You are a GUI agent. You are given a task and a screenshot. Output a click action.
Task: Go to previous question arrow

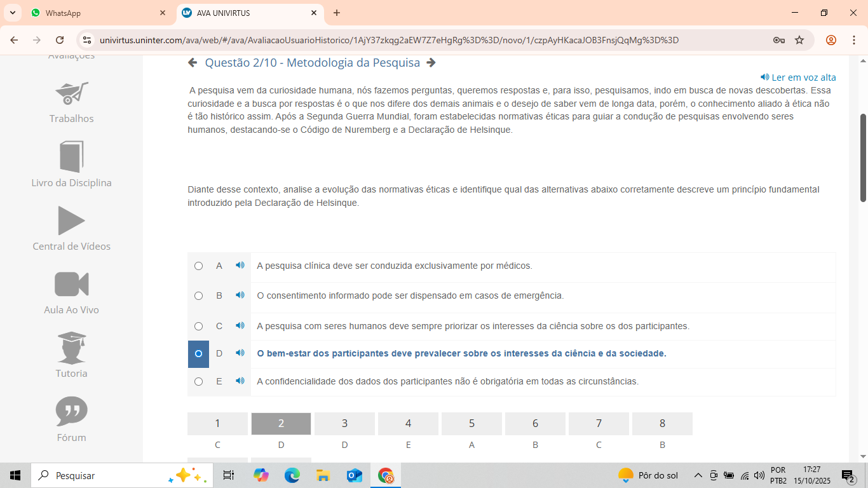coord(193,63)
